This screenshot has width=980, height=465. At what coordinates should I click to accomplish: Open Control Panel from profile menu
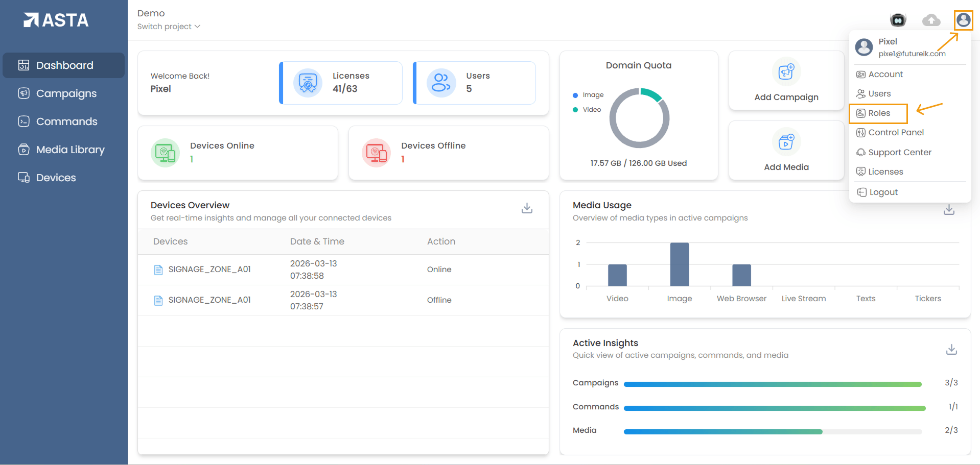(x=895, y=133)
